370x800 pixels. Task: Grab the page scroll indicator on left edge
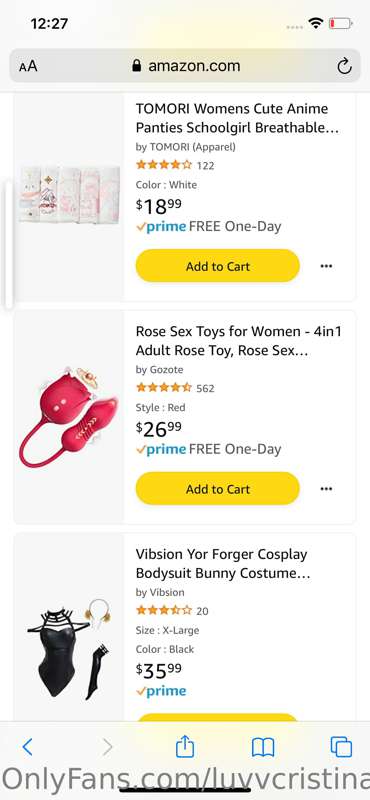(8, 243)
